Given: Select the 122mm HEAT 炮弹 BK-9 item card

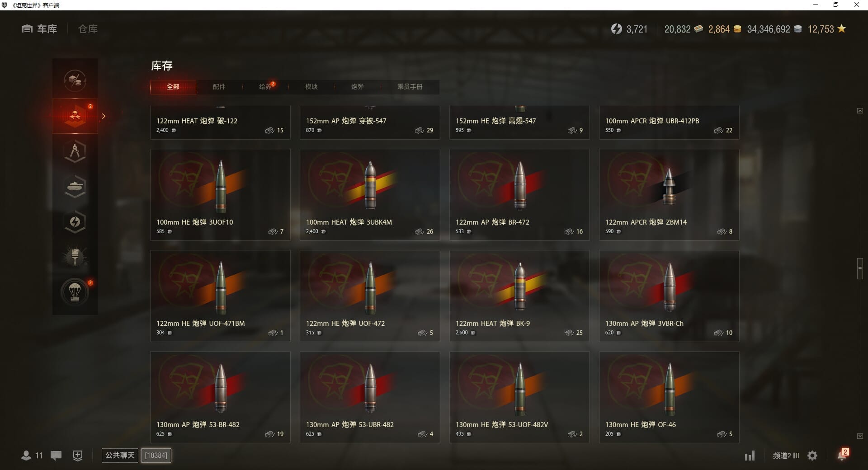Looking at the screenshot, I should tap(519, 296).
